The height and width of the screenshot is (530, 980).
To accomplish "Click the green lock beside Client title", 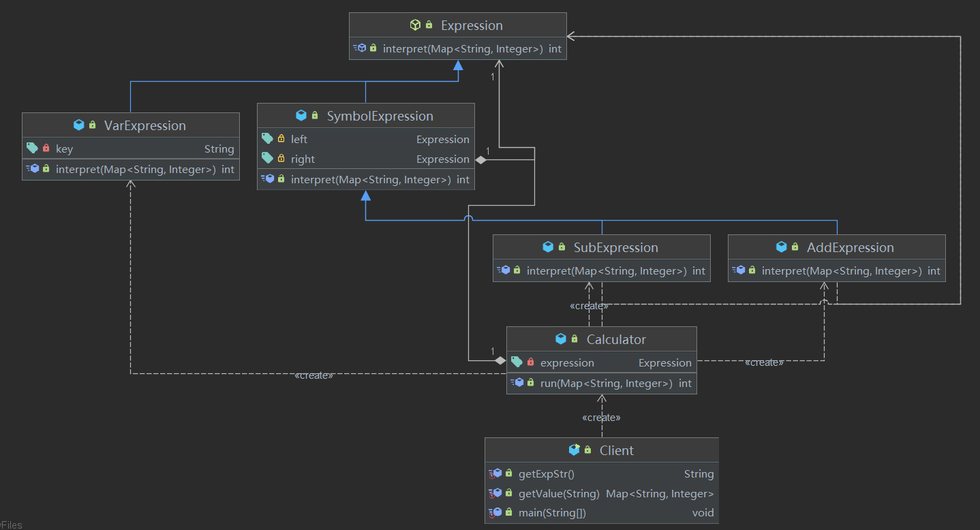I will (x=587, y=450).
